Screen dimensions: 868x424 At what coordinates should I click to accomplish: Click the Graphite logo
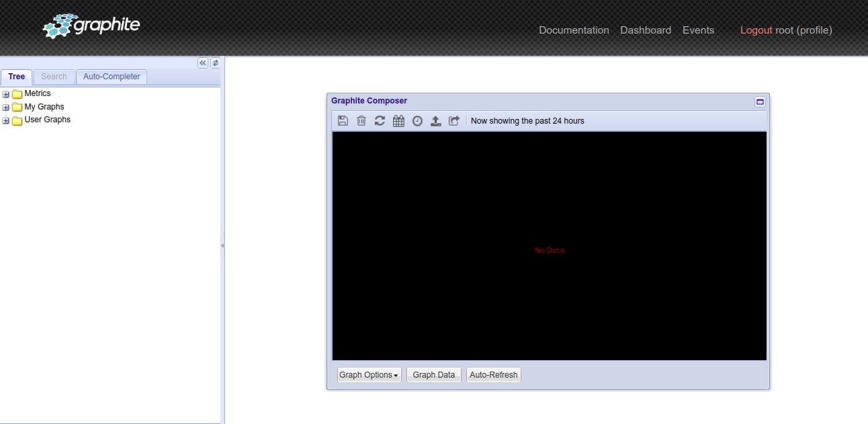point(91,27)
